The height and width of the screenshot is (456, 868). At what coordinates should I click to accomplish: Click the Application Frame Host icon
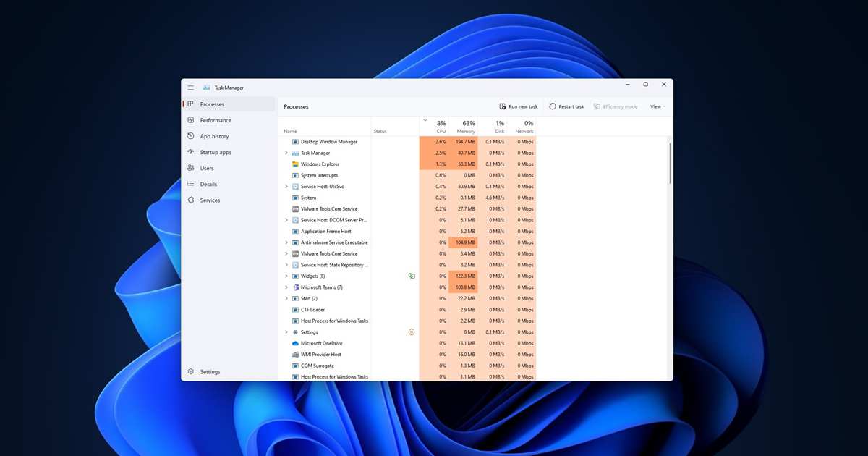tap(295, 232)
